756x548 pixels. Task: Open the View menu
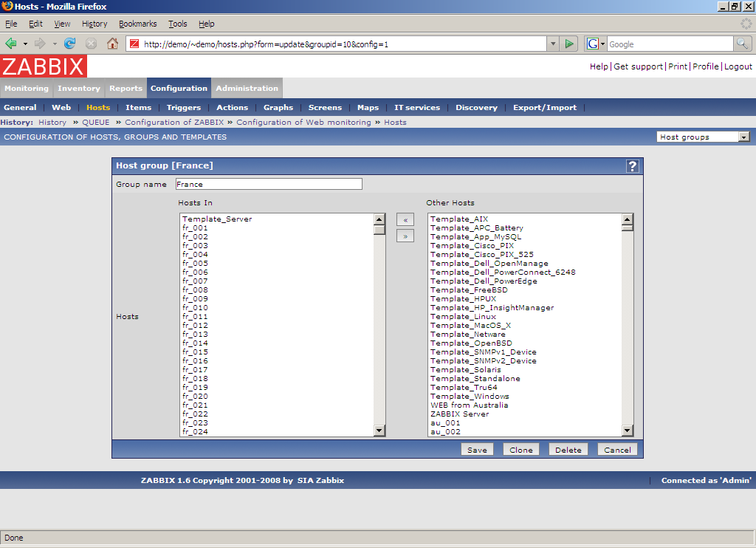62,24
